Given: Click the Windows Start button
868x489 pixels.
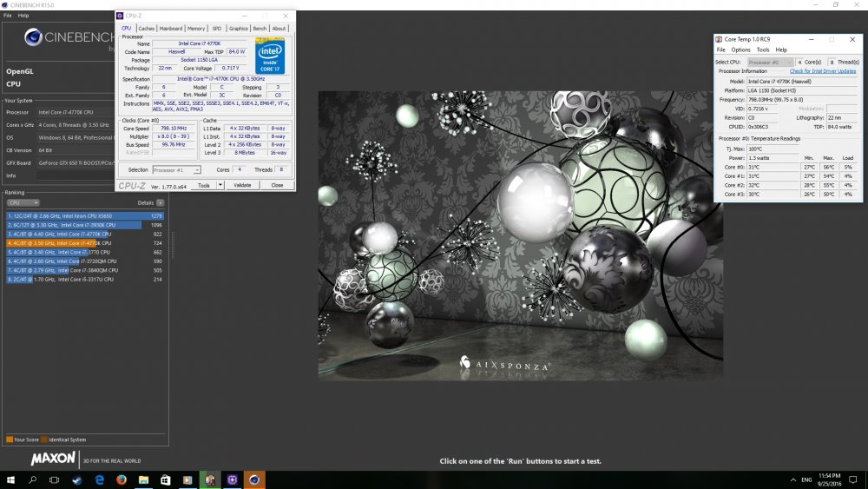Looking at the screenshot, I should click(x=10, y=479).
